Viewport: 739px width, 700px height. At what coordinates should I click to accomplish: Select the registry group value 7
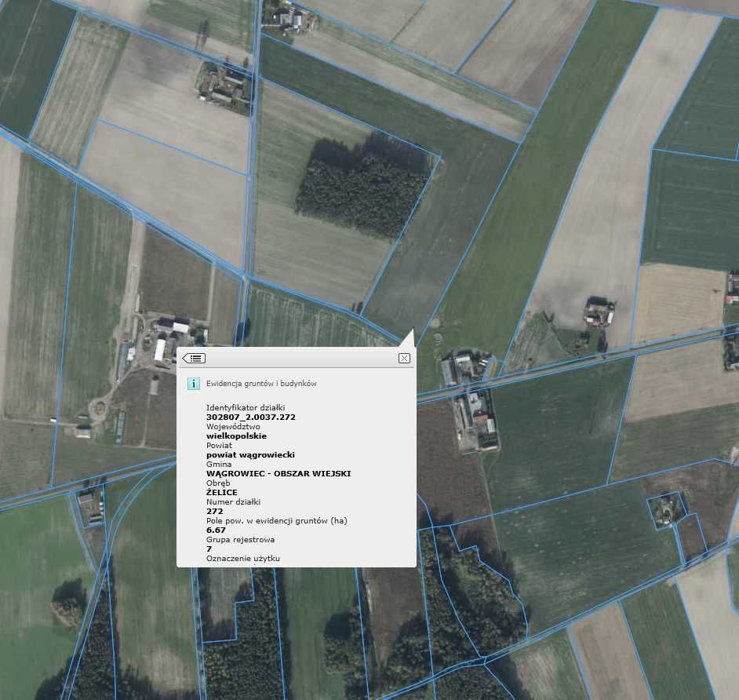click(209, 549)
